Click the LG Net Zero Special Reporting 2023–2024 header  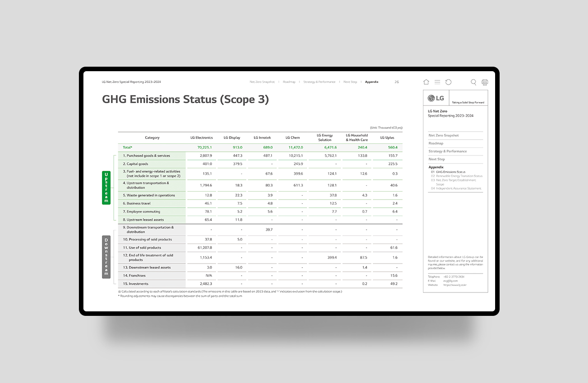pos(132,82)
